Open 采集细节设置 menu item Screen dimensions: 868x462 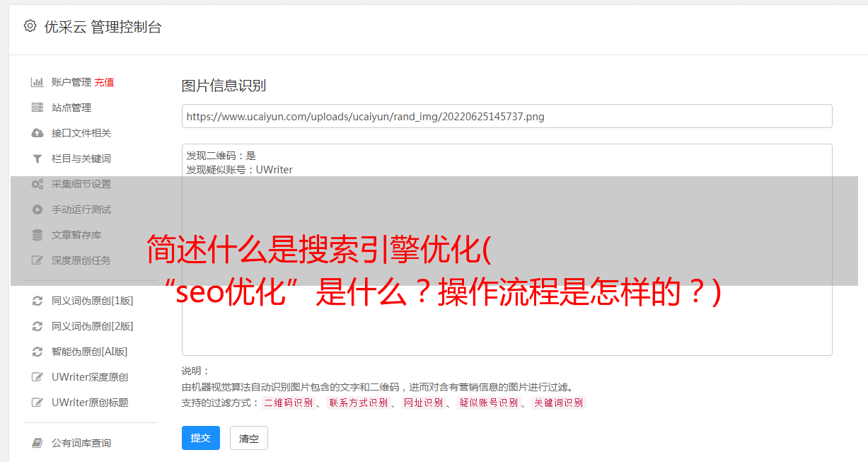[x=81, y=184]
